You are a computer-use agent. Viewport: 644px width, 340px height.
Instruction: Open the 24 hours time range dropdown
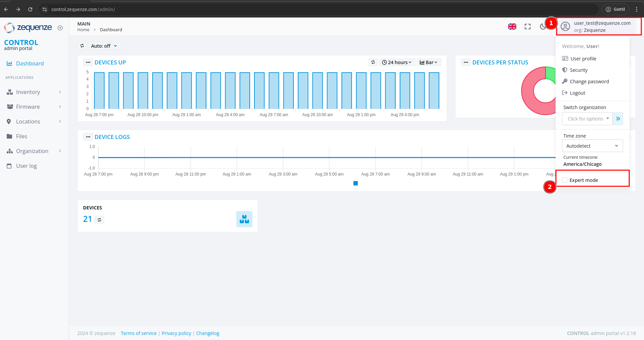tap(397, 62)
